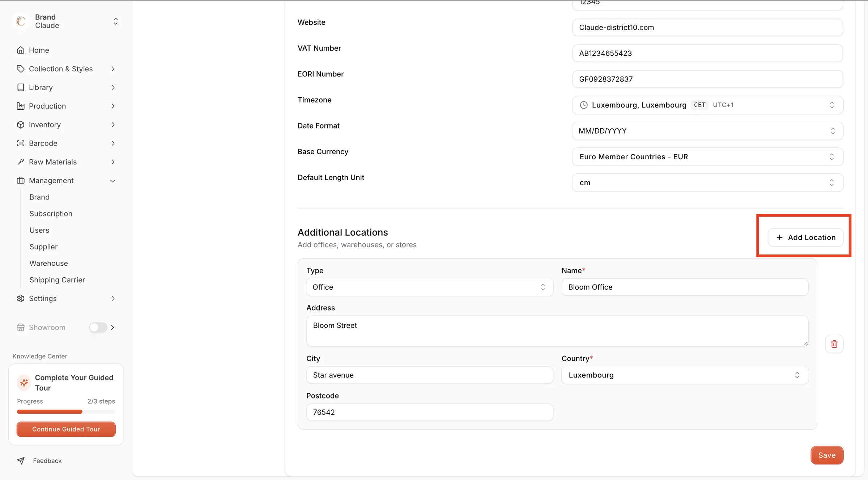Delete the Bloom Office location via trash icon

coord(834,344)
